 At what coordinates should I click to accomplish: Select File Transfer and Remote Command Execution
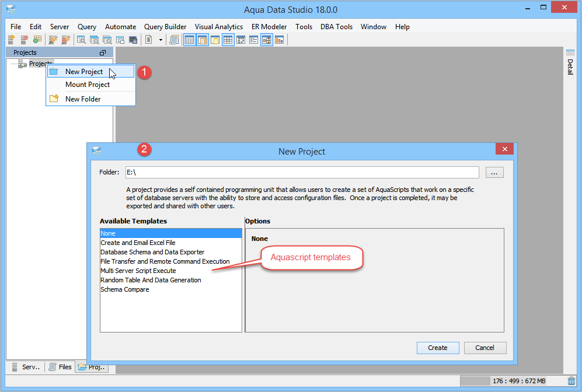pyautogui.click(x=170, y=261)
